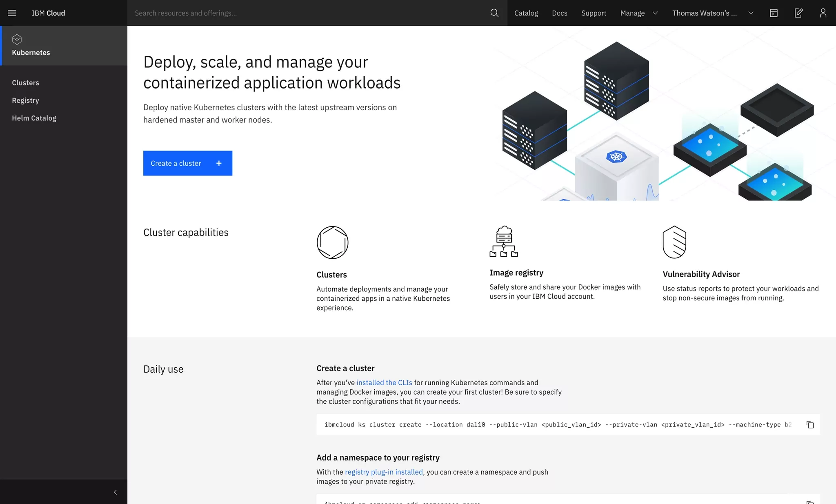Image resolution: width=836 pixels, height=504 pixels.
Task: Copy the namespace add command
Action: click(810, 502)
